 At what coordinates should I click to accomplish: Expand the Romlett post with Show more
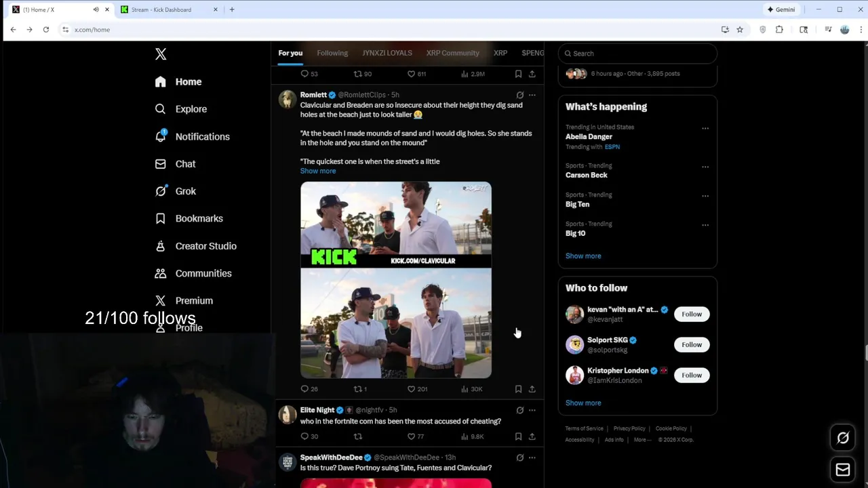pyautogui.click(x=318, y=171)
